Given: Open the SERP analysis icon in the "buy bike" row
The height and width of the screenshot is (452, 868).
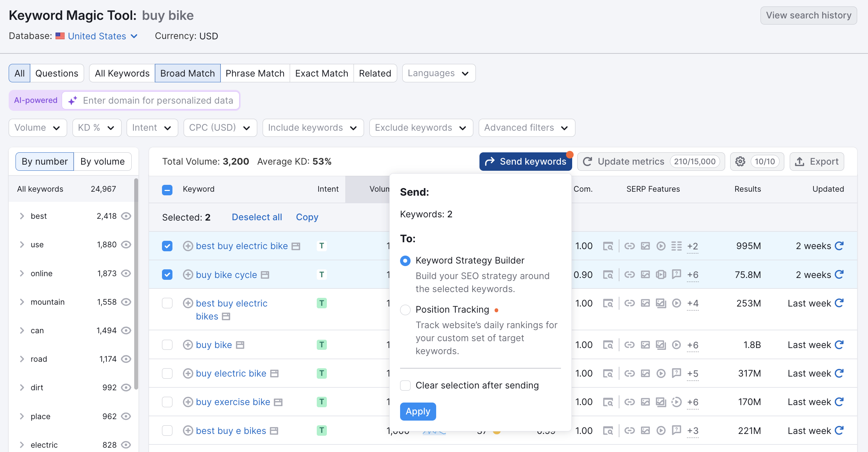Looking at the screenshot, I should pos(609,345).
